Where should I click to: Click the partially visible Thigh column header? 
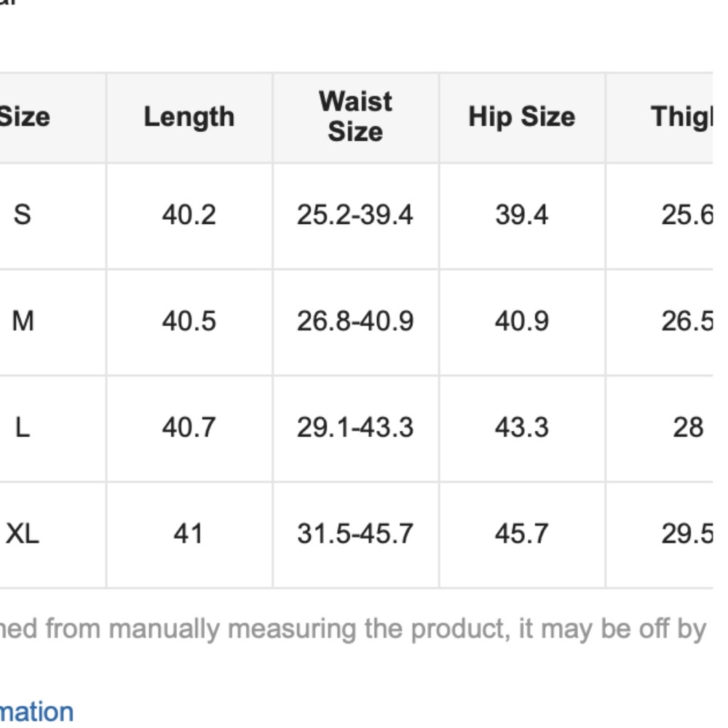(x=681, y=117)
